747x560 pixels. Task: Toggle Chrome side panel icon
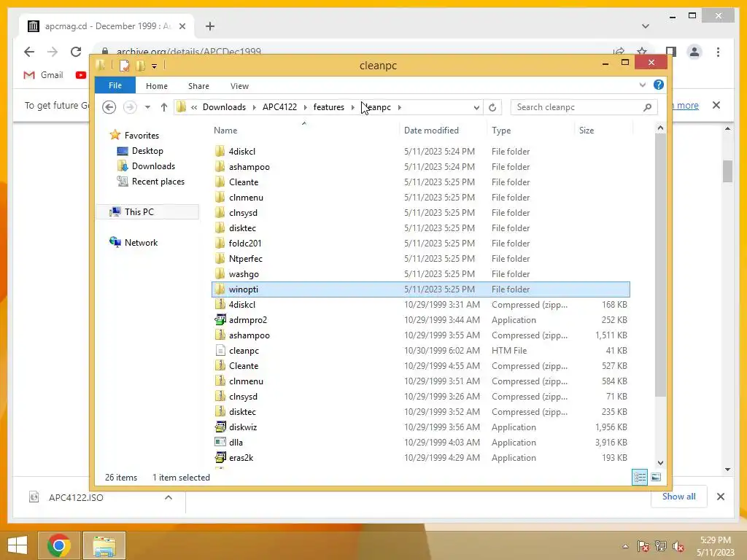pos(671,52)
